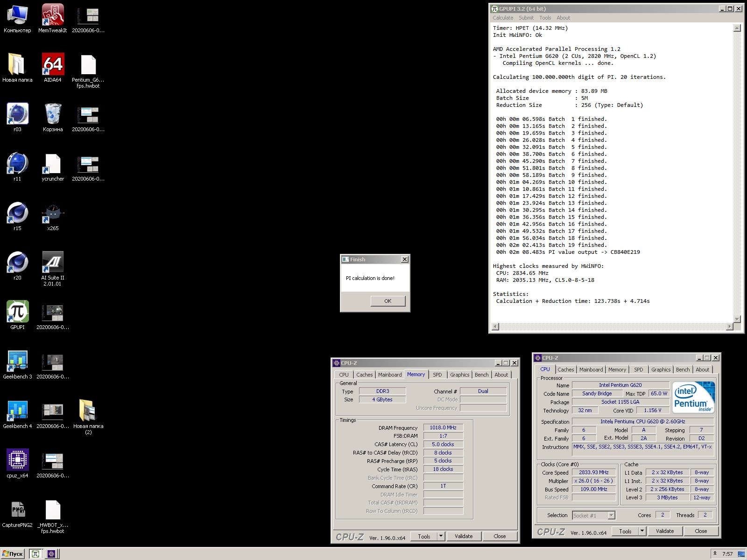Open the CapturePNG2 tool icon
Image resolution: width=747 pixels, height=560 pixels.
[x=17, y=513]
